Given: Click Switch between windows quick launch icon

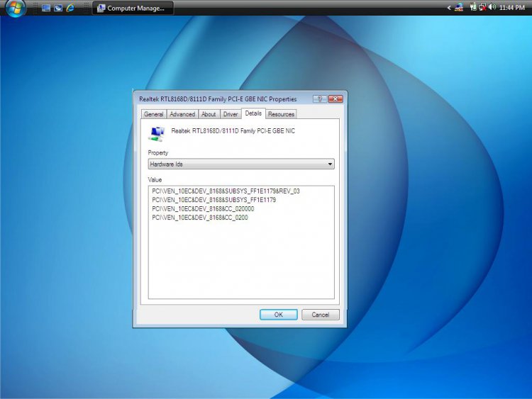Looking at the screenshot, I should 58,8.
